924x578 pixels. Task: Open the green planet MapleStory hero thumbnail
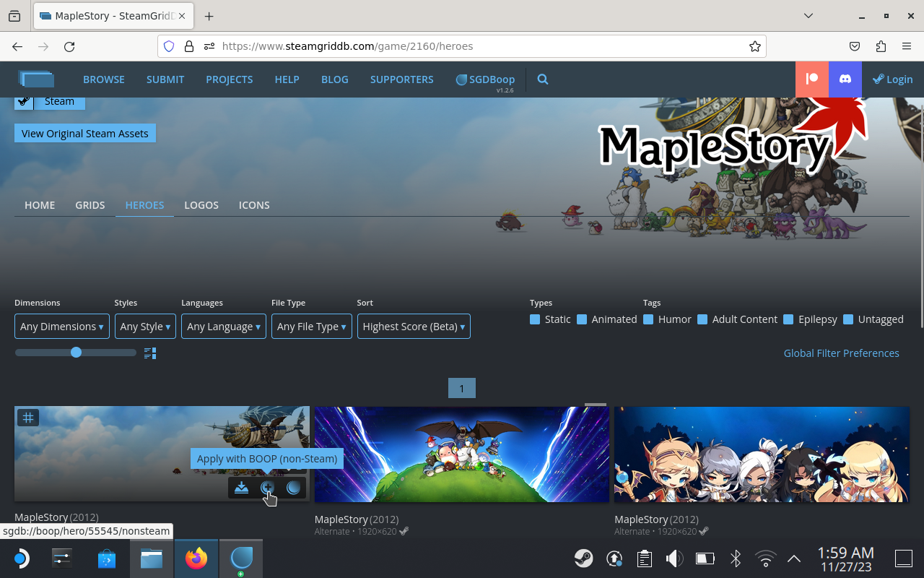pos(462,454)
